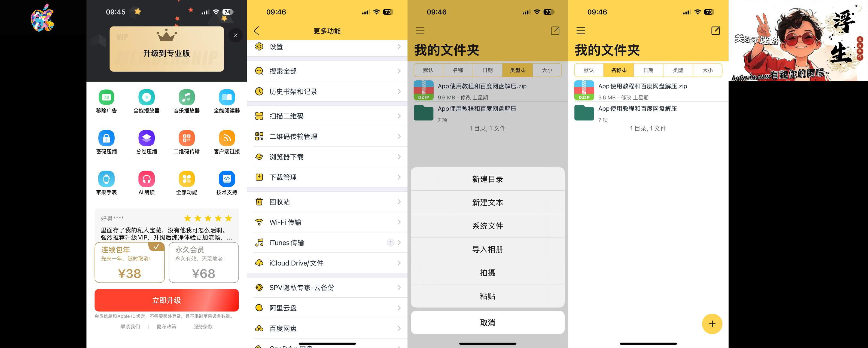This screenshot has height=348, width=868.
Task: Tap the AI朗读 headphone icon
Action: pos(146,179)
